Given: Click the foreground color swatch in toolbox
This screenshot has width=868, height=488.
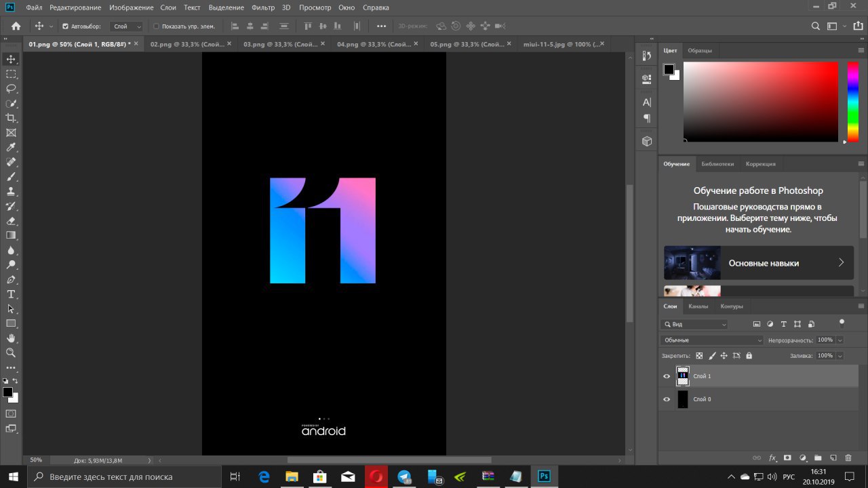Looking at the screenshot, I should point(7,392).
